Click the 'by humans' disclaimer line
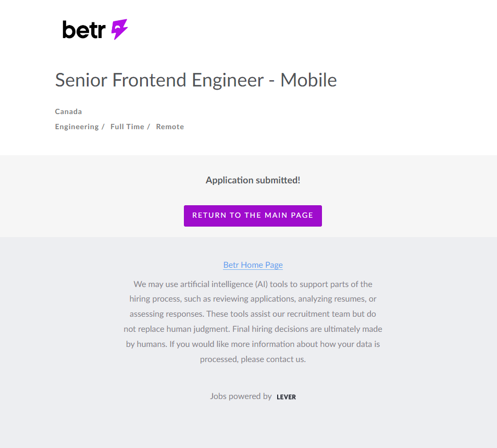The height and width of the screenshot is (448, 497). tap(253, 344)
